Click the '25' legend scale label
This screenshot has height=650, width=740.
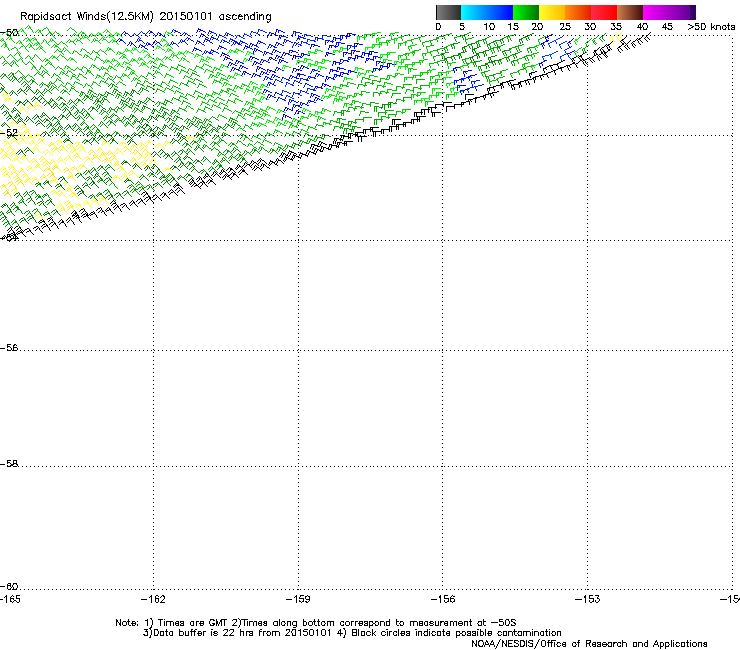point(565,27)
